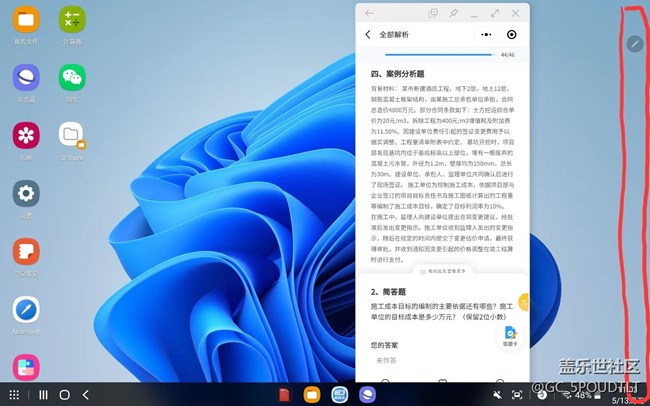Open the Samsung Internet browser desktop icon

pos(26,78)
